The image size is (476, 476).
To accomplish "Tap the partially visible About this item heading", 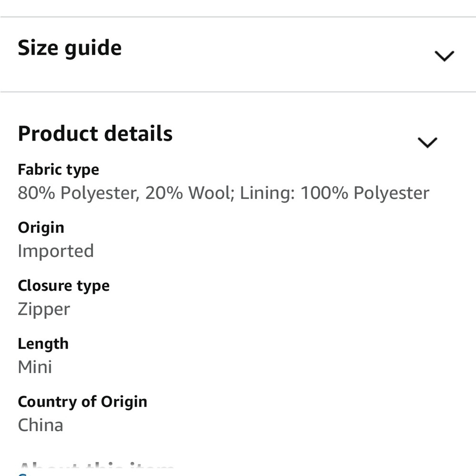I will point(95,467).
